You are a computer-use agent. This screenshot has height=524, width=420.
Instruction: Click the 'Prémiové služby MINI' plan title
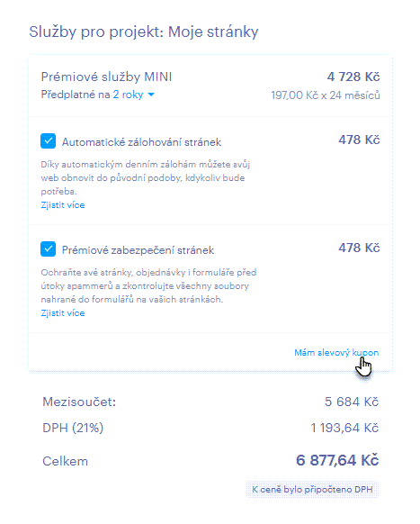coord(106,77)
